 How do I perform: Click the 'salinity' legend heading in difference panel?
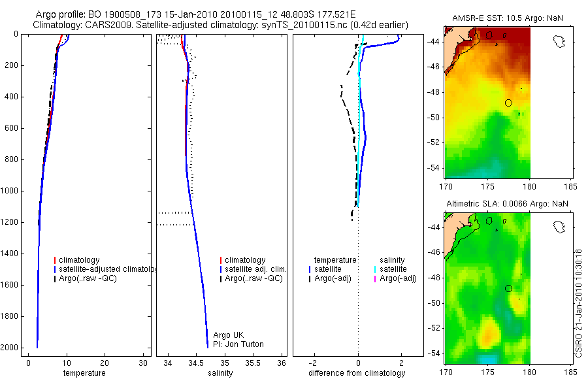coord(392,260)
